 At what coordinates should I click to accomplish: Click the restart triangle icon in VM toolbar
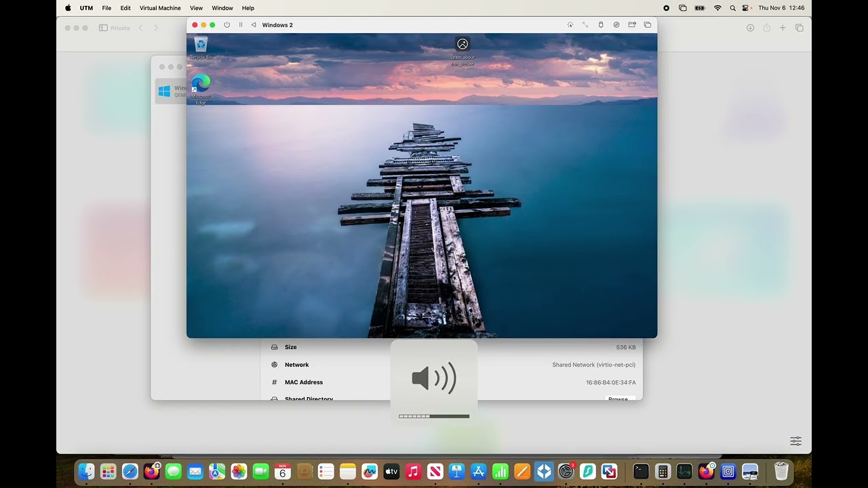254,25
